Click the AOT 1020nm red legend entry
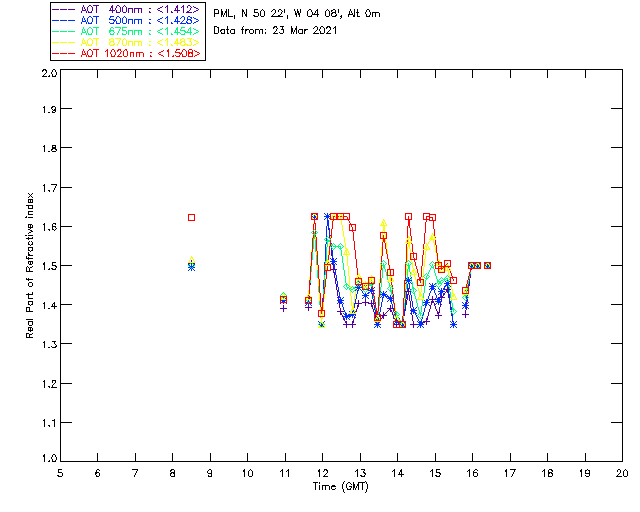The width and height of the screenshot is (640, 512). [x=126, y=53]
